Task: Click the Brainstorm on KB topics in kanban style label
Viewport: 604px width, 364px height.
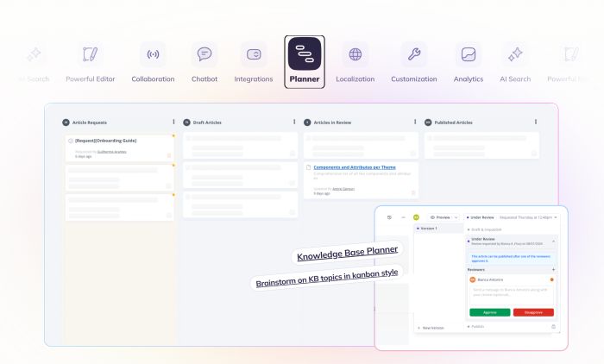Action: point(327,278)
